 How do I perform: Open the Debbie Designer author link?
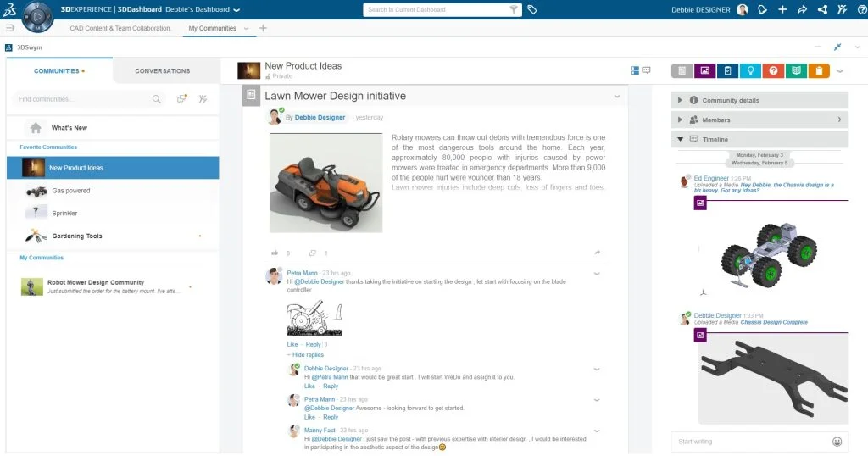point(320,117)
